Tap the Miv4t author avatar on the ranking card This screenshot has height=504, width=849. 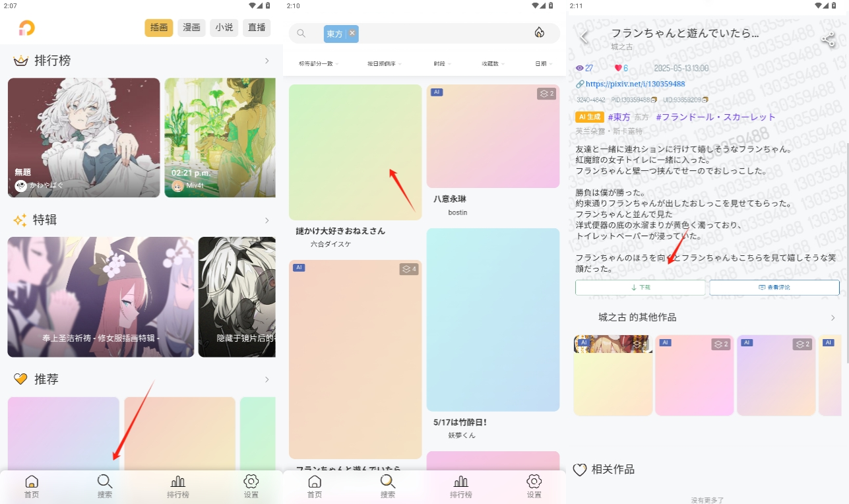177,185
